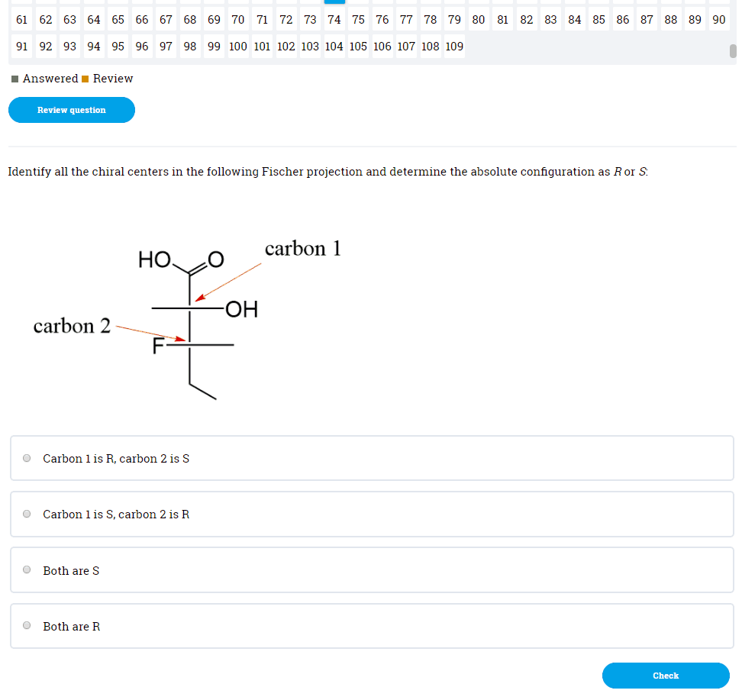742x700 pixels.
Task: Navigate to question 96
Action: (x=142, y=47)
